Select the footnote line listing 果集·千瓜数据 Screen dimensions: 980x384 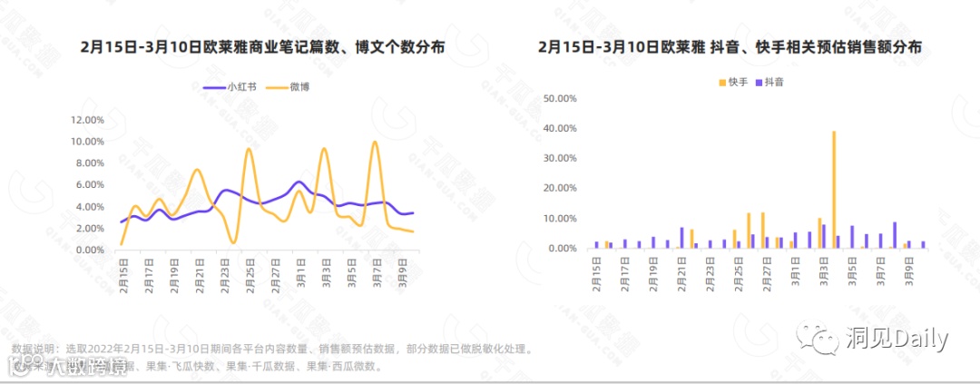196,365
